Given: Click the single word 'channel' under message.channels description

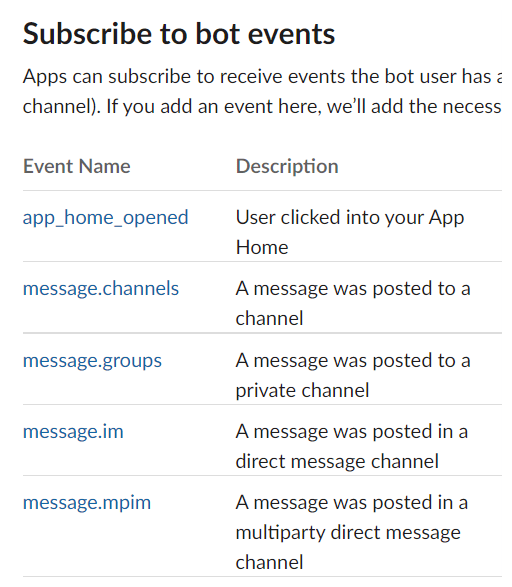Looking at the screenshot, I should [269, 319].
